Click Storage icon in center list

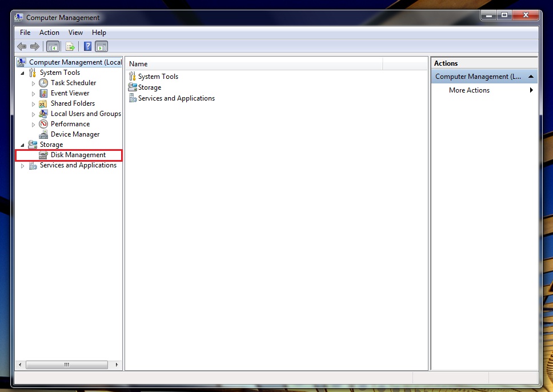click(x=133, y=87)
